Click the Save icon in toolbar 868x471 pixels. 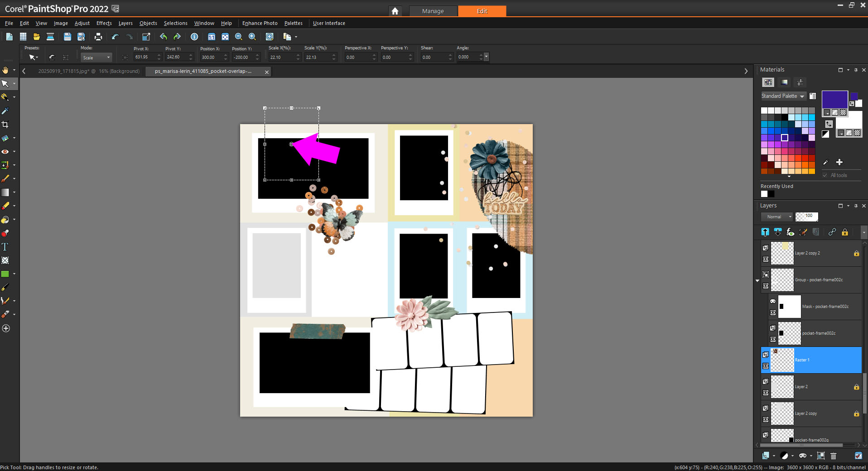67,37
